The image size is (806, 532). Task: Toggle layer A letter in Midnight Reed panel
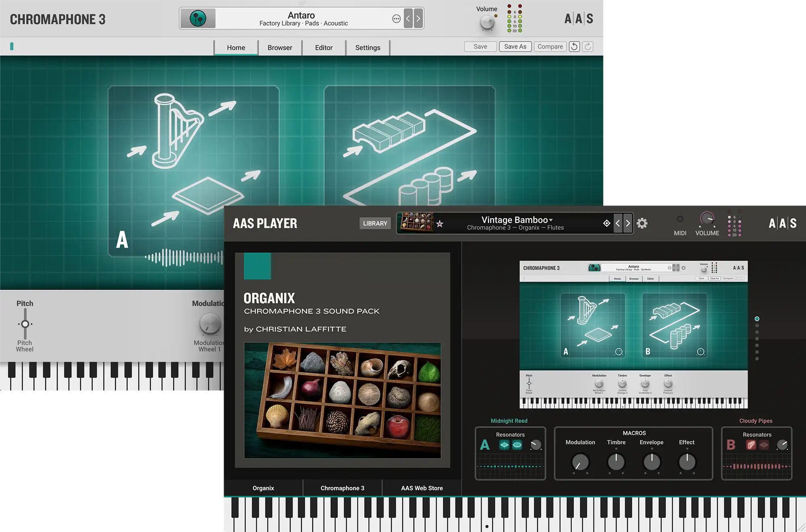pyautogui.click(x=485, y=445)
